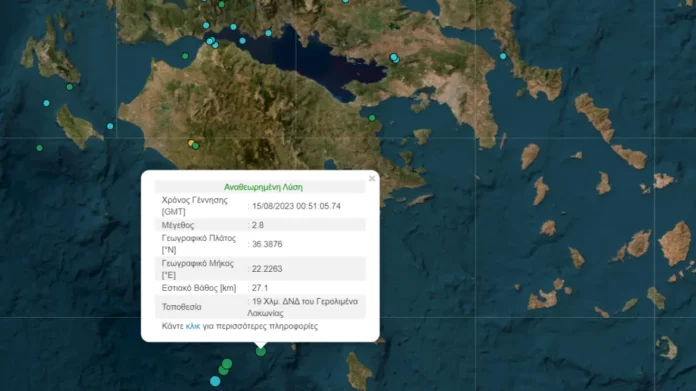Select the 'Γεωγραφικό Πλάτος [°N]' label

[x=198, y=244]
